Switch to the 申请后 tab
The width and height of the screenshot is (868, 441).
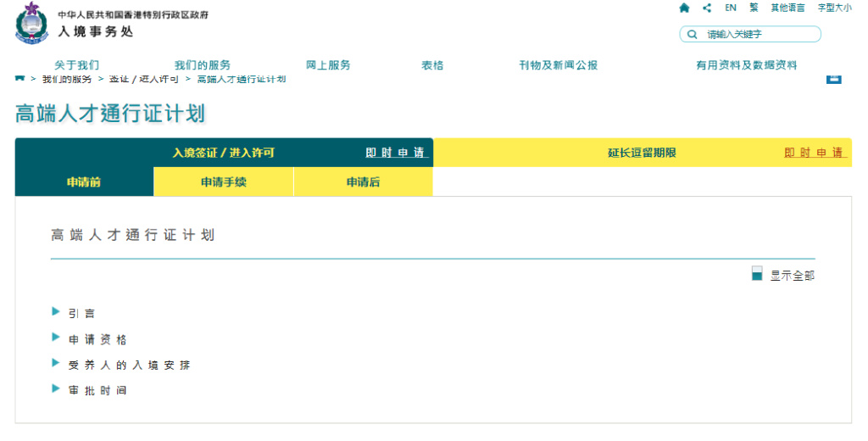pyautogui.click(x=363, y=181)
